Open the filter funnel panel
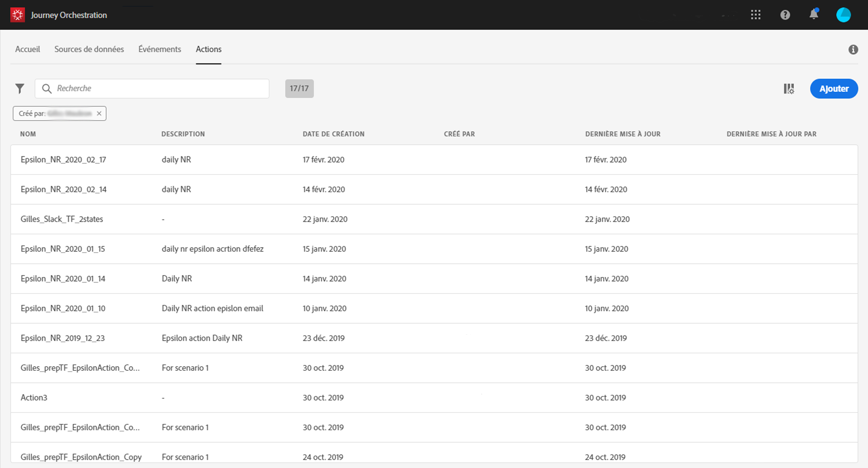This screenshot has width=868, height=468. [x=19, y=89]
